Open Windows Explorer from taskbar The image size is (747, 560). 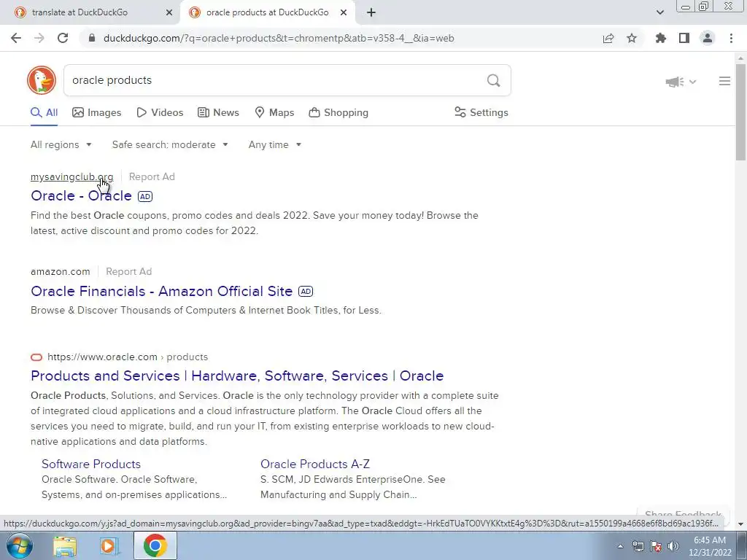coord(65,545)
